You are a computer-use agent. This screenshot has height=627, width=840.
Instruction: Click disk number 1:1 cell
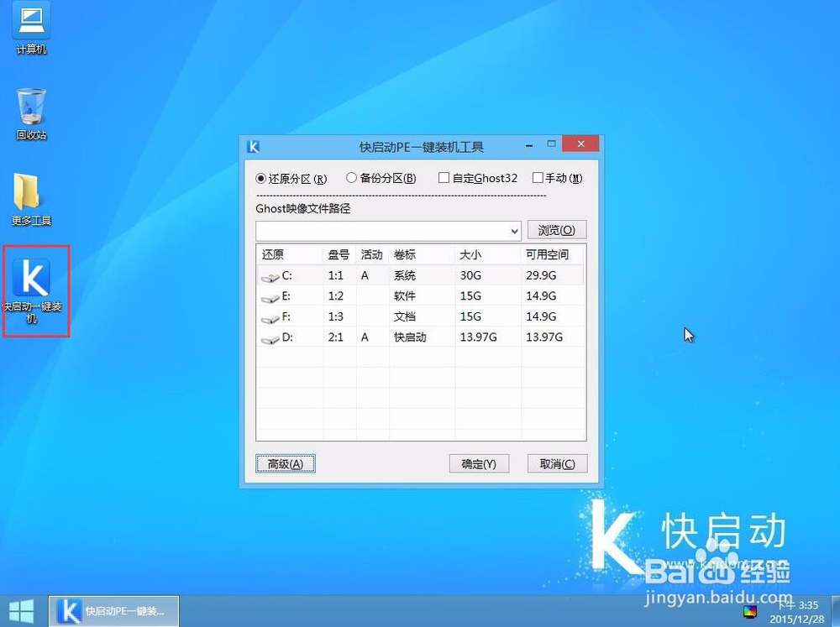335,275
